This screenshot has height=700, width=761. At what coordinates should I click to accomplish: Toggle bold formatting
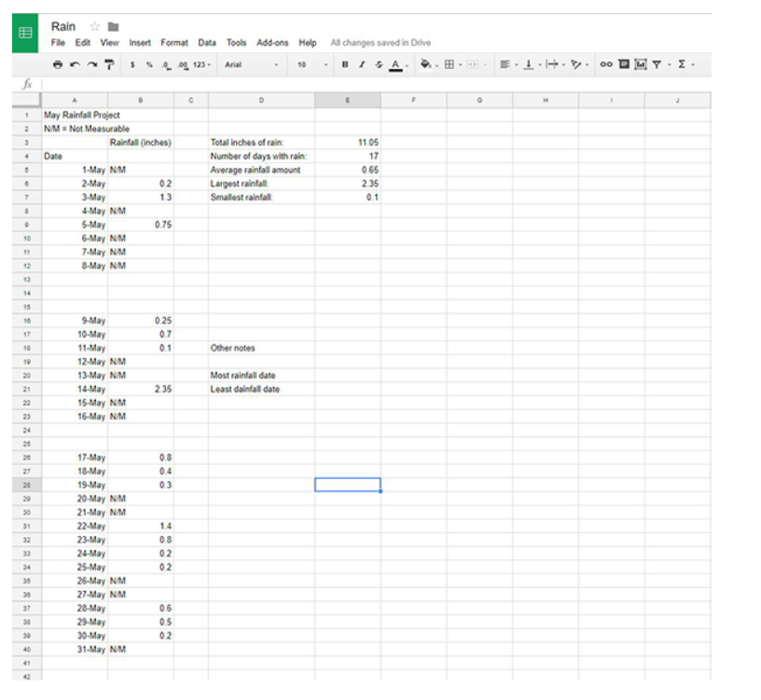(x=344, y=64)
